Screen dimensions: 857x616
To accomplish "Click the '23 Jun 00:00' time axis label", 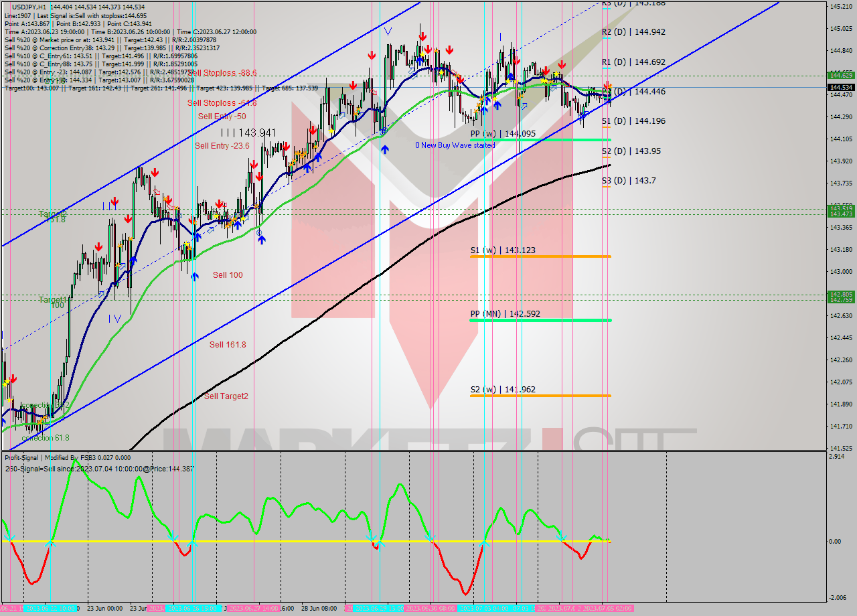I will (x=104, y=609).
